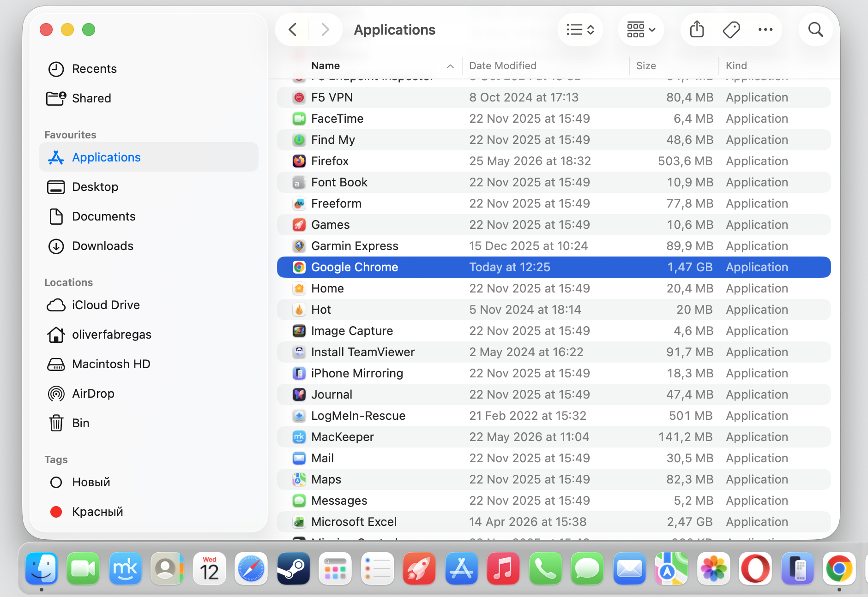Select the Mail row in file list

coord(554,458)
